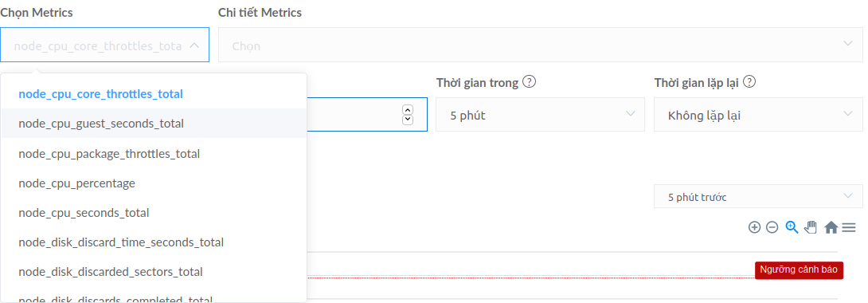This screenshot has height=303, width=868.
Task: Zoom out on the chart with minus icon
Action: tap(772, 227)
